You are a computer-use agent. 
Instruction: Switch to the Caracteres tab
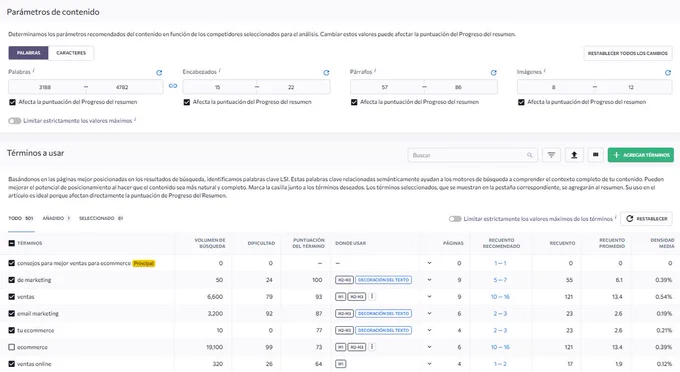(x=71, y=53)
